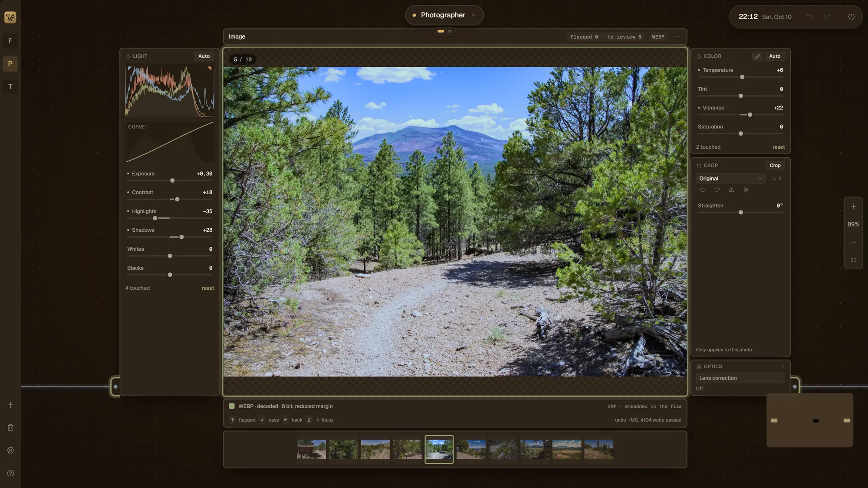Switch to the T section in sidebar
This screenshot has height=488, width=868.
10,87
